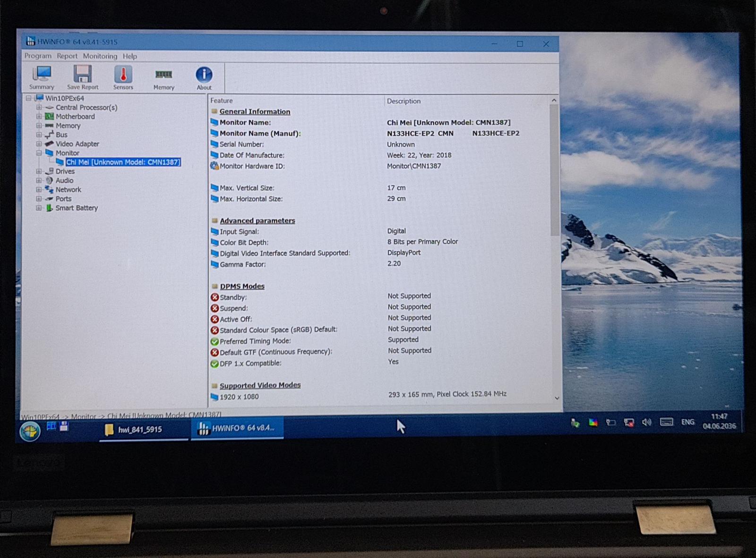Expand the Bus tree node

click(39, 135)
